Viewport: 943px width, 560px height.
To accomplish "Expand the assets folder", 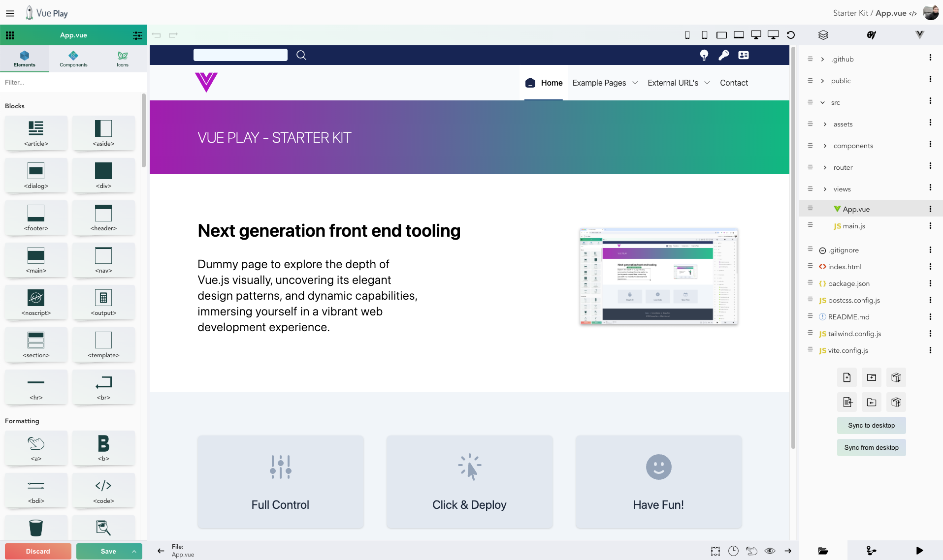I will pyautogui.click(x=825, y=124).
